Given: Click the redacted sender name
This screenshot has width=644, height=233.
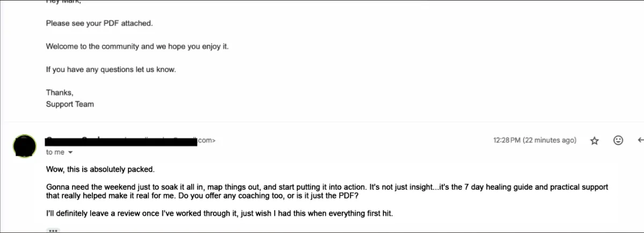Looking at the screenshot, I should 86,141.
